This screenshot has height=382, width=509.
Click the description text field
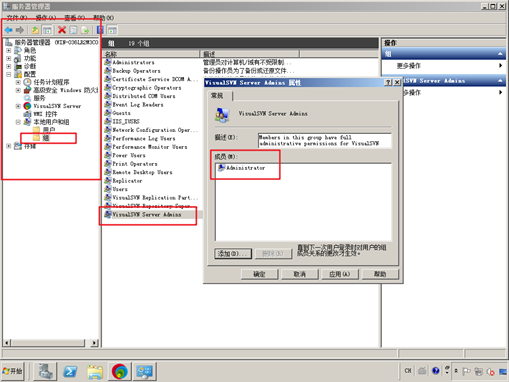(x=325, y=140)
